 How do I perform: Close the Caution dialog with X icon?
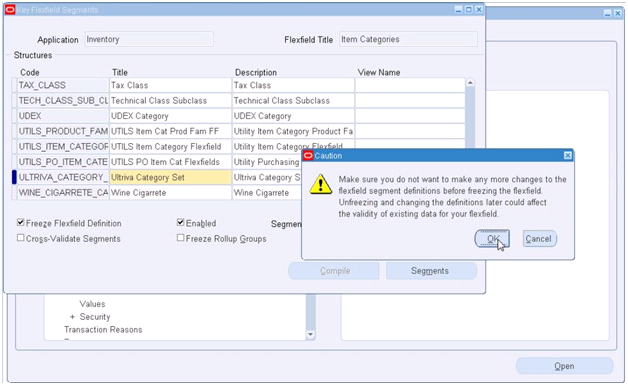[568, 155]
